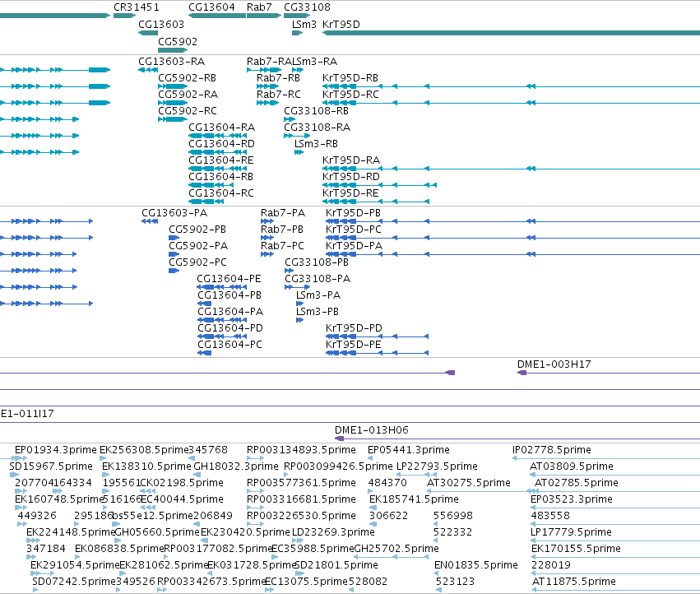Select EST LD23269.3prime

tap(333, 532)
